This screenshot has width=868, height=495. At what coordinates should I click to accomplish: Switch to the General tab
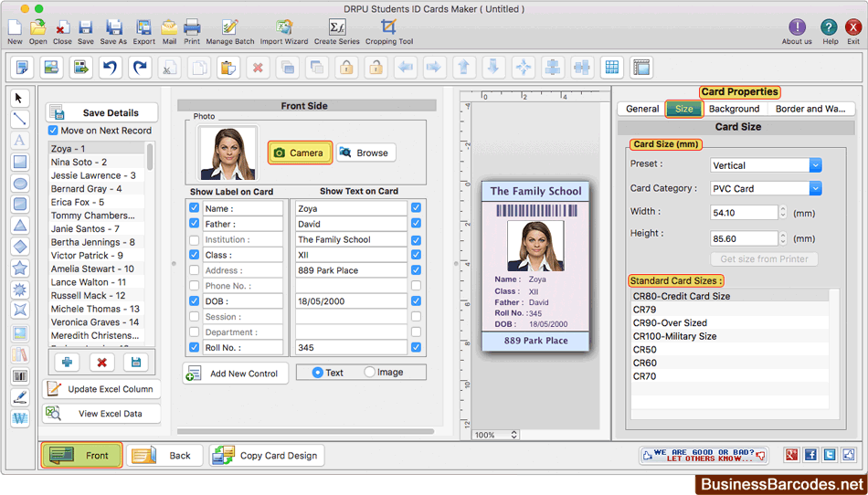tap(642, 109)
